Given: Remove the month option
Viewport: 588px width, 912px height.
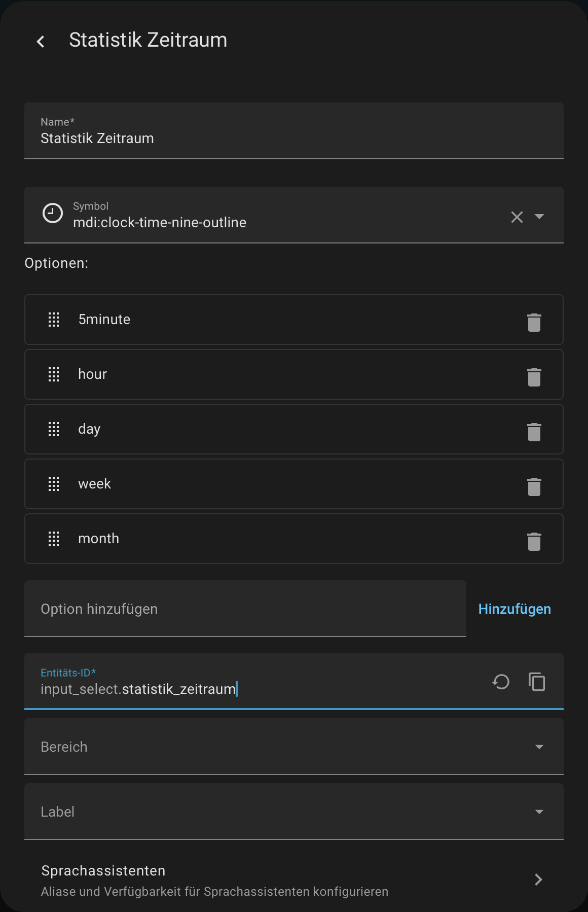Looking at the screenshot, I should point(534,542).
